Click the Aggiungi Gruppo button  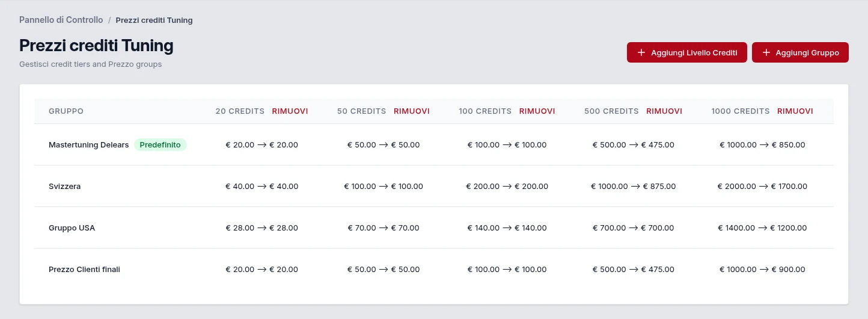800,52
